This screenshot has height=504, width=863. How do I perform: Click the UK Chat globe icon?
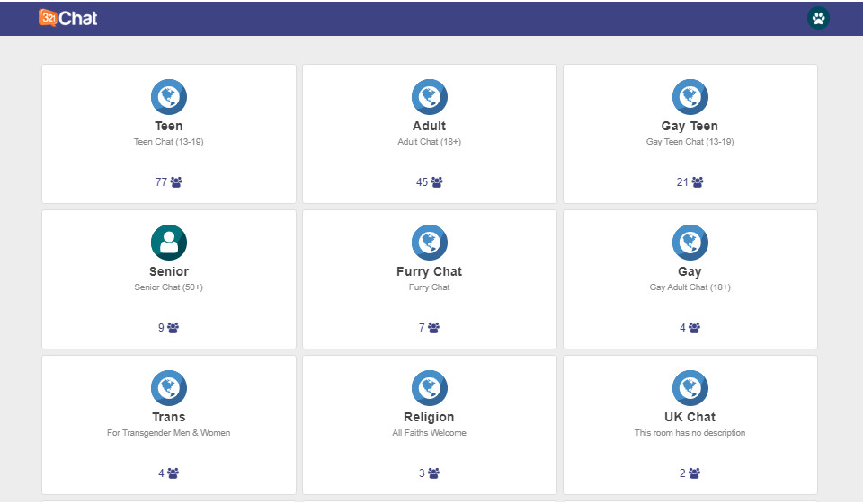690,388
